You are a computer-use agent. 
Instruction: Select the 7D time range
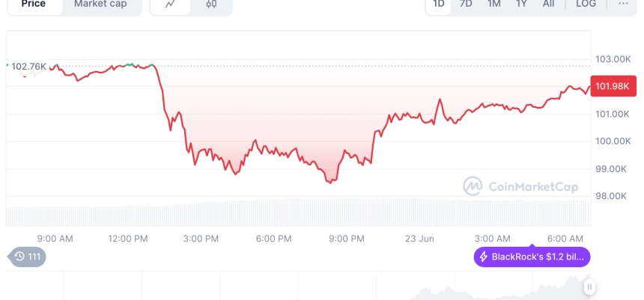(x=466, y=4)
